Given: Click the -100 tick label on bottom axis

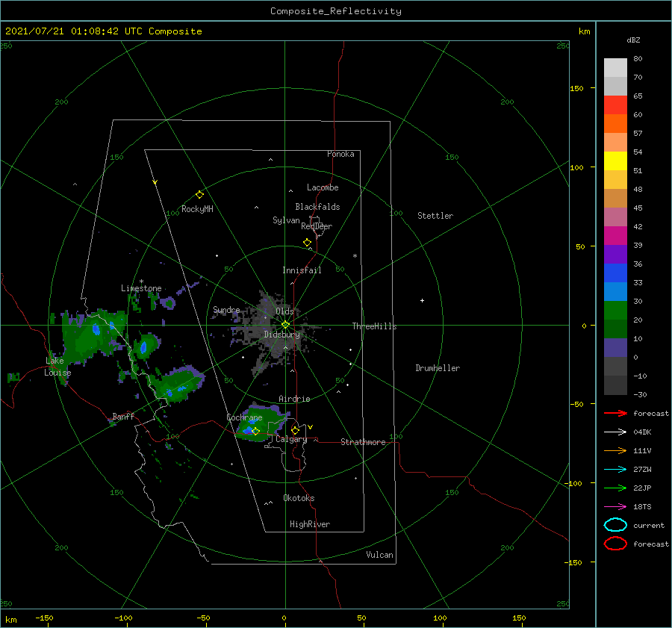Looking at the screenshot, I should coord(123,618).
